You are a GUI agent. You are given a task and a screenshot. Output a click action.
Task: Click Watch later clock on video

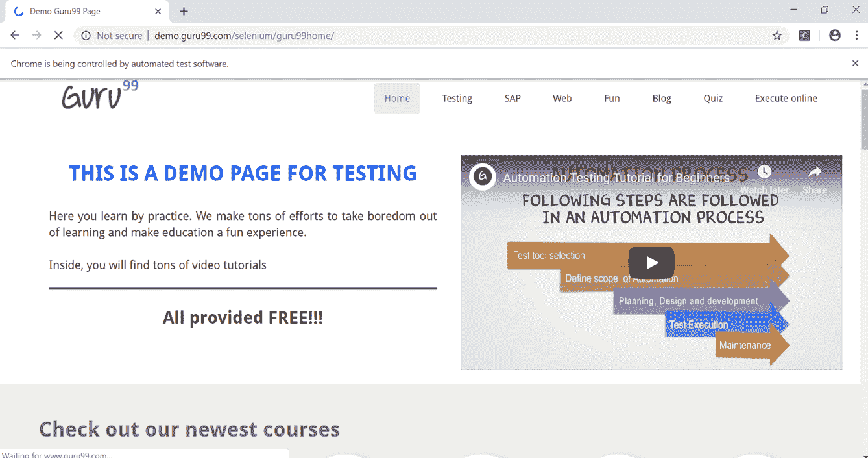(765, 178)
